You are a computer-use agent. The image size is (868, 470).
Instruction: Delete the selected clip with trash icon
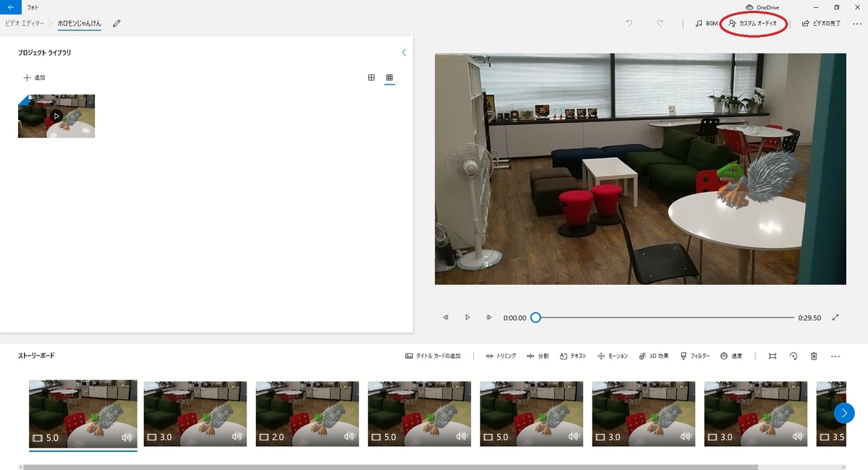tap(814, 356)
